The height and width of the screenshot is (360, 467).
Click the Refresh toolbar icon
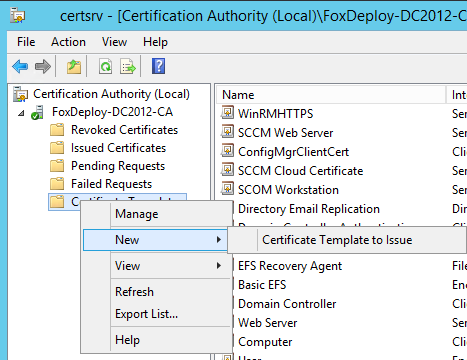click(x=106, y=67)
